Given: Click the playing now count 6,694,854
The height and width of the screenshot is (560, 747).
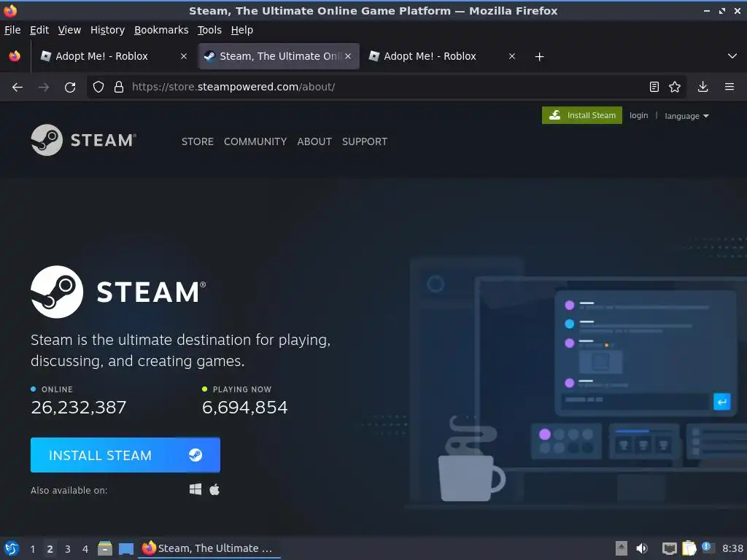Looking at the screenshot, I should [245, 407].
